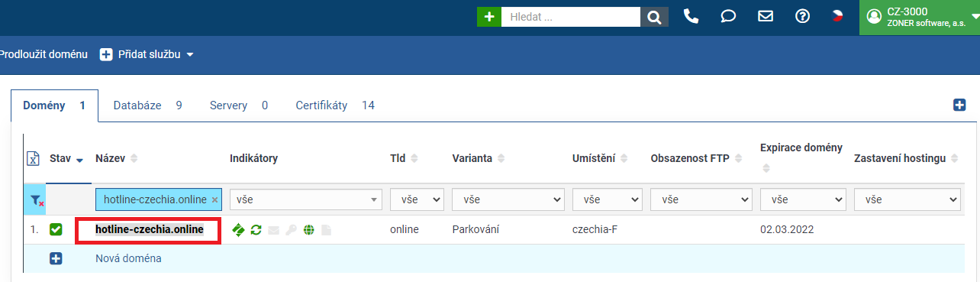This screenshot has width=980, height=282.
Task: Open the Varianta filter dropdown
Action: coord(508,199)
